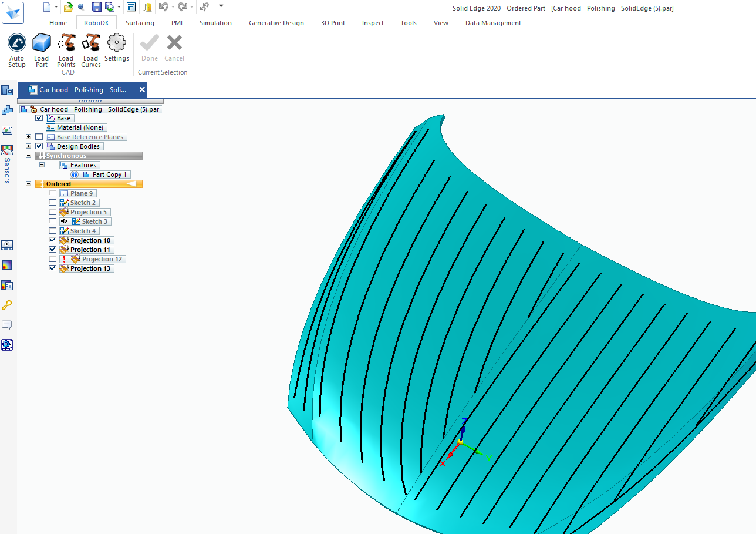Switch to the Surfacing ribbon tab
756x534 pixels.
click(140, 23)
